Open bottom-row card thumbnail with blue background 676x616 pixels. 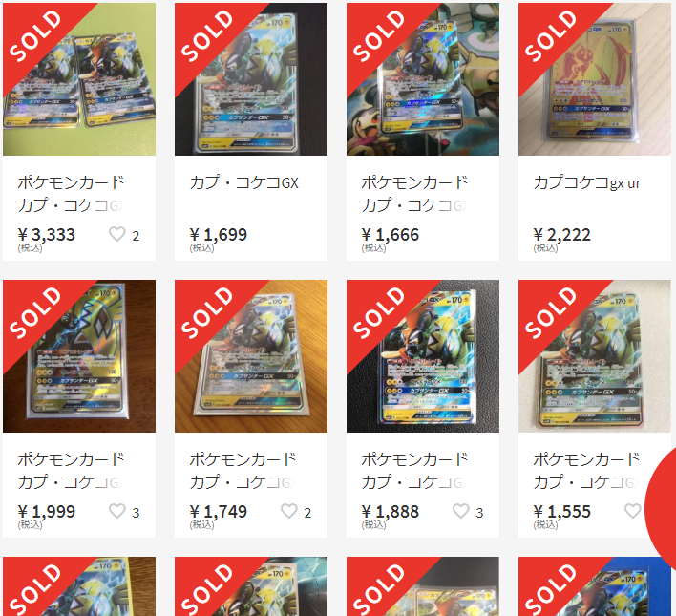tap(595, 586)
